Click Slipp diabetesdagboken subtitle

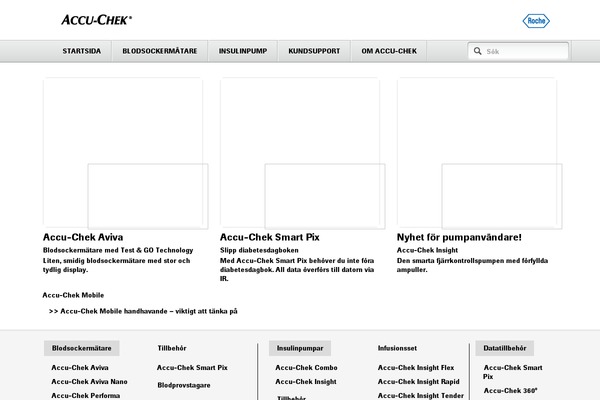(x=259, y=250)
